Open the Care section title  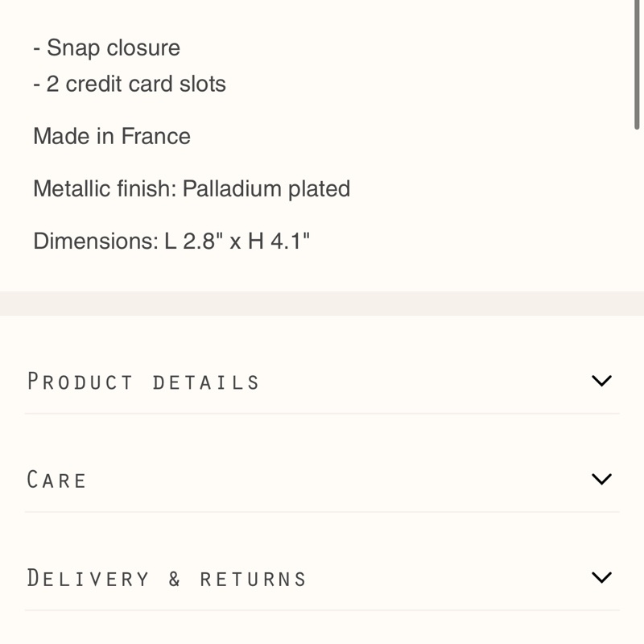[56, 480]
